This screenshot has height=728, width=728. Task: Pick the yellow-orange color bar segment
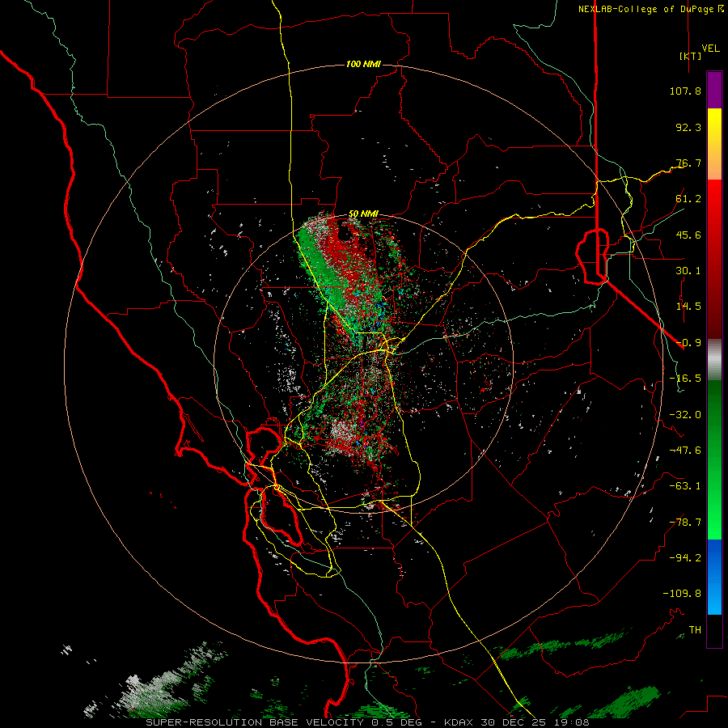(x=714, y=144)
